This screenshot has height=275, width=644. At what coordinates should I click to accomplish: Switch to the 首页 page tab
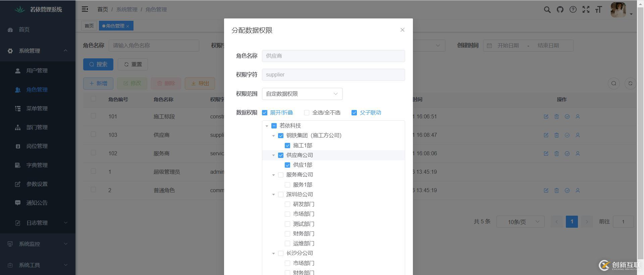(89, 26)
